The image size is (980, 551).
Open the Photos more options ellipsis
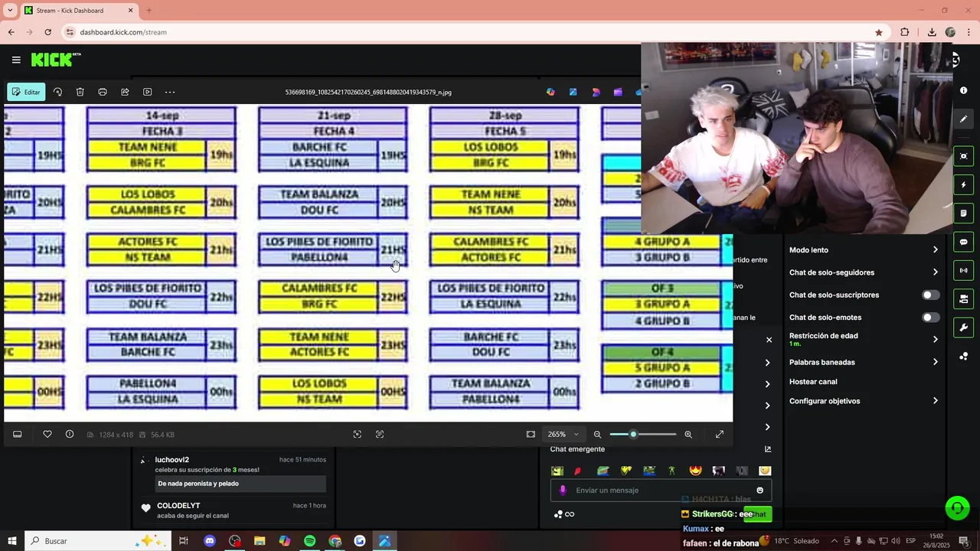coord(170,92)
